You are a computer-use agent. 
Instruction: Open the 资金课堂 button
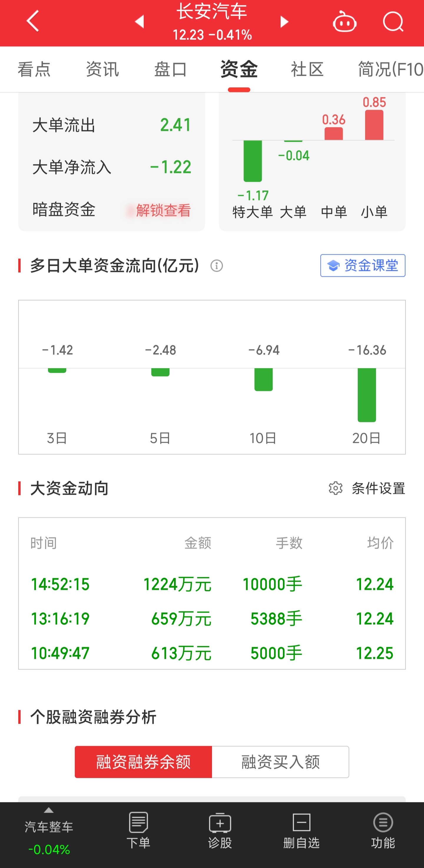(x=363, y=265)
